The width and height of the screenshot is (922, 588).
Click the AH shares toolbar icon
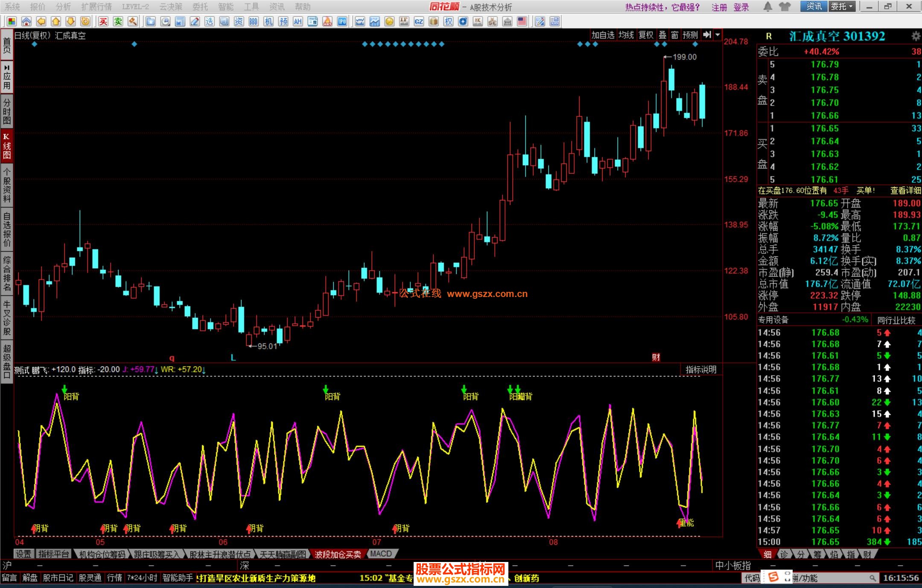pyautogui.click(x=298, y=21)
